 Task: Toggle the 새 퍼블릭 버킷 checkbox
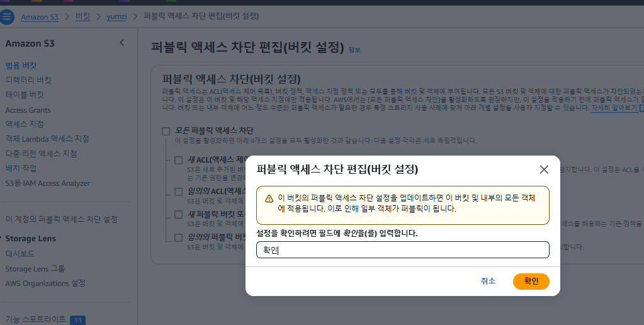(179, 215)
